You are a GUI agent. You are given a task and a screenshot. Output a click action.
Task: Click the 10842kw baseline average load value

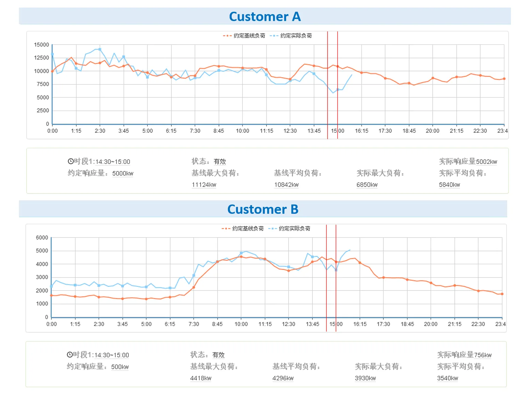[x=287, y=185]
